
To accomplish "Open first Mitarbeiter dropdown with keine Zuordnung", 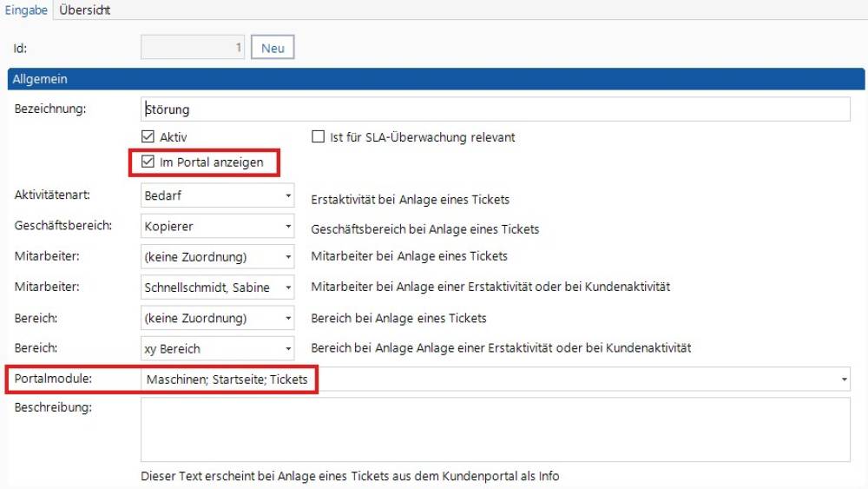I will click(217, 256).
